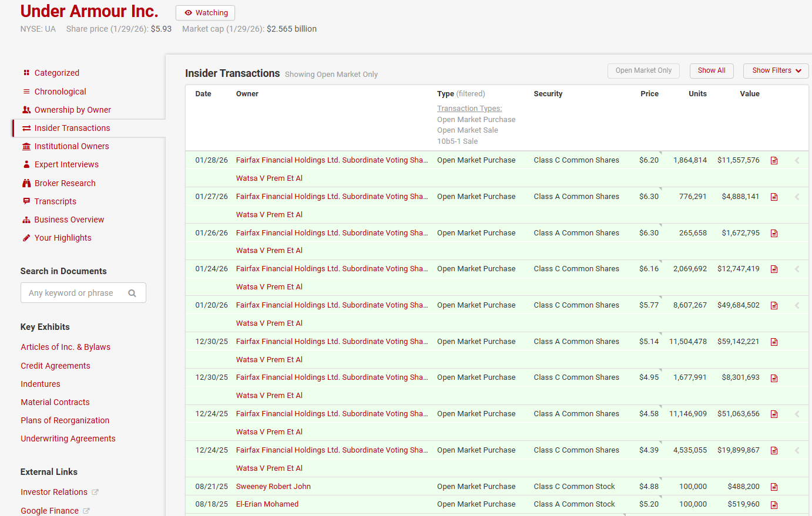Image resolution: width=812 pixels, height=516 pixels.
Task: Click external link icon beside Google Finance
Action: 86,511
